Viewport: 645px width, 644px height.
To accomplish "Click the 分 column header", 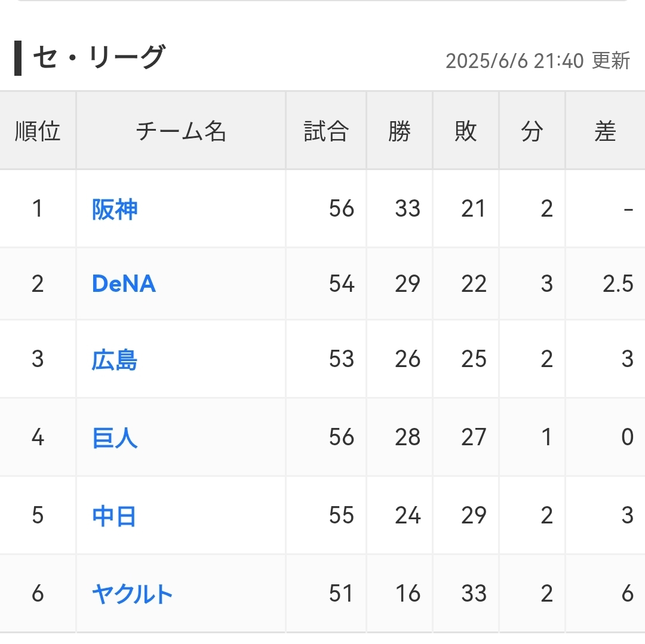I will coord(532,131).
